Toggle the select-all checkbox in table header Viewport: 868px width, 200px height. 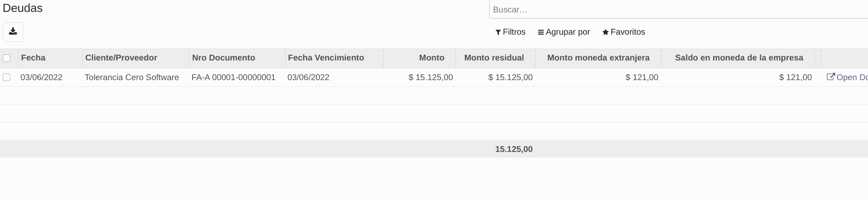pos(6,58)
